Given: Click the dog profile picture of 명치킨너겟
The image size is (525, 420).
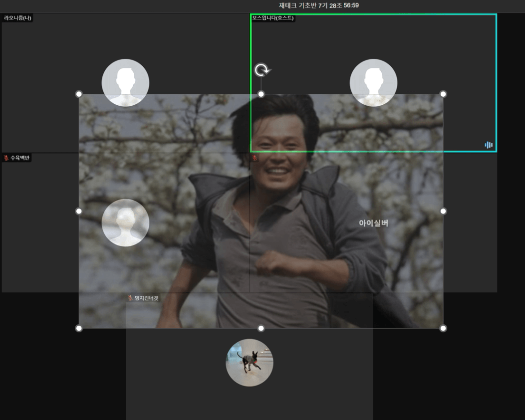Looking at the screenshot, I should point(250,363).
